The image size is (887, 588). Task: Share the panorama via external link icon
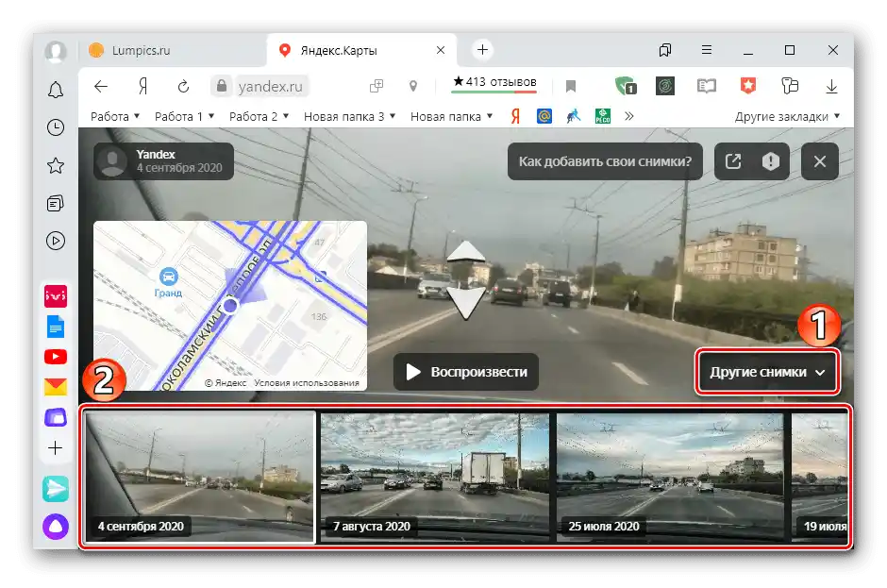click(x=733, y=161)
